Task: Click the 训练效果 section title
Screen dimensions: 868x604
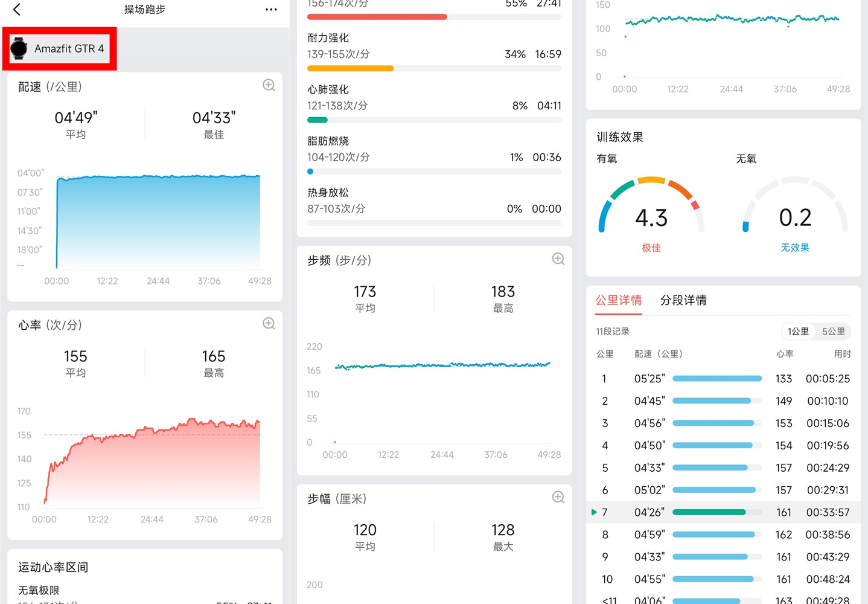Action: pyautogui.click(x=620, y=137)
